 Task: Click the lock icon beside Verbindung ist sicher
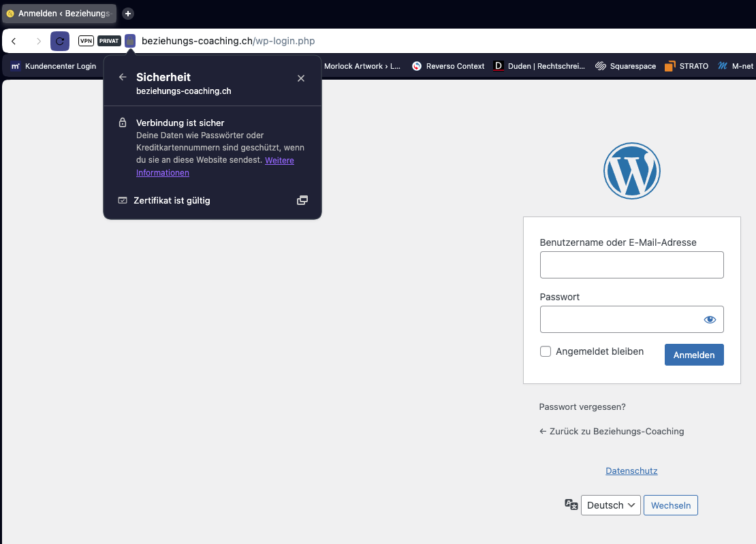click(123, 123)
